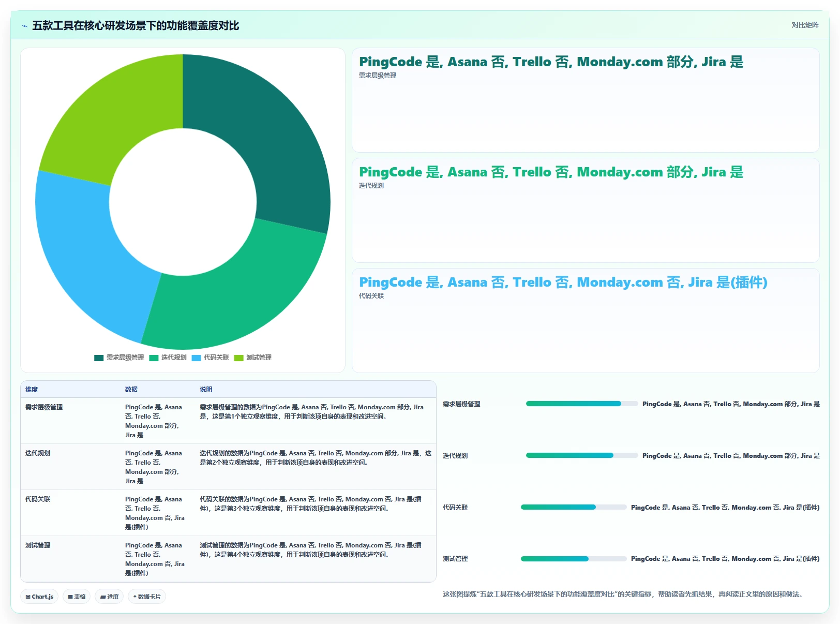The width and height of the screenshot is (840, 624).
Task: Click the Chart.js tag chip
Action: coord(39,597)
